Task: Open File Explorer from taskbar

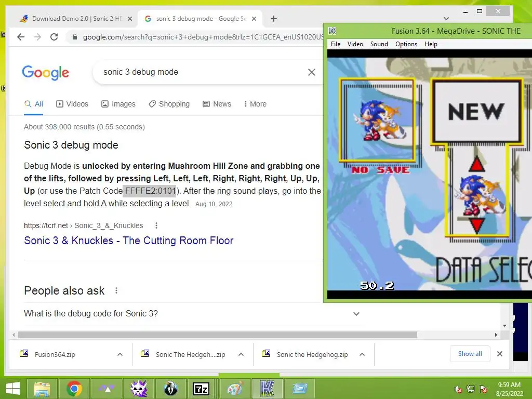Action: point(42,389)
